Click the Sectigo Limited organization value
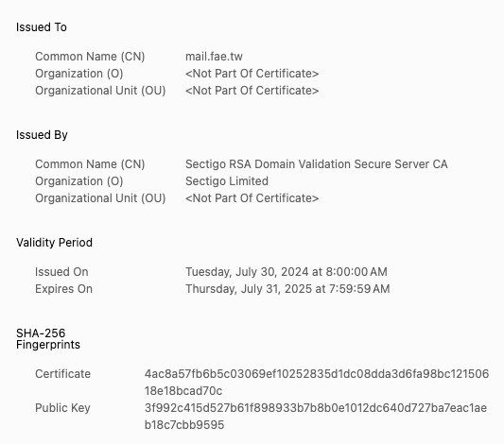The width and height of the screenshot is (504, 444). click(227, 181)
